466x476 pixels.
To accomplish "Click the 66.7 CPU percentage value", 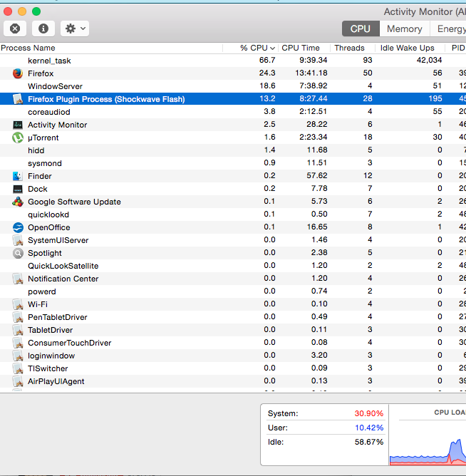I will (267, 60).
